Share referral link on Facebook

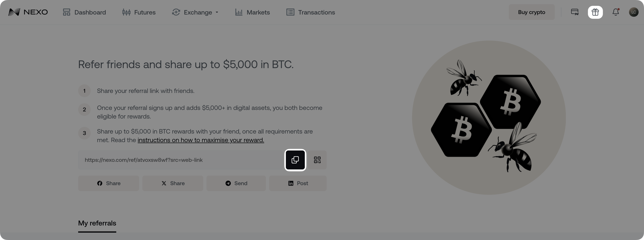pyautogui.click(x=108, y=183)
